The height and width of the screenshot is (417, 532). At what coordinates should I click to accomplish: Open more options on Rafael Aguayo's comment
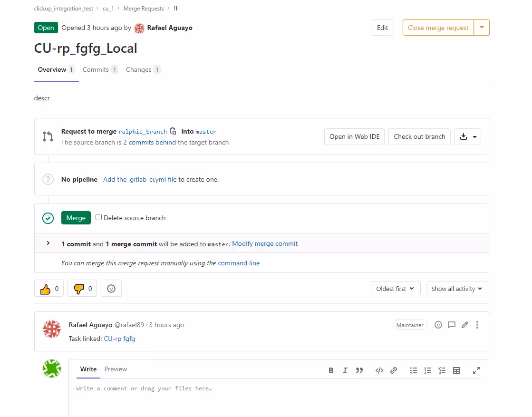coord(477,325)
